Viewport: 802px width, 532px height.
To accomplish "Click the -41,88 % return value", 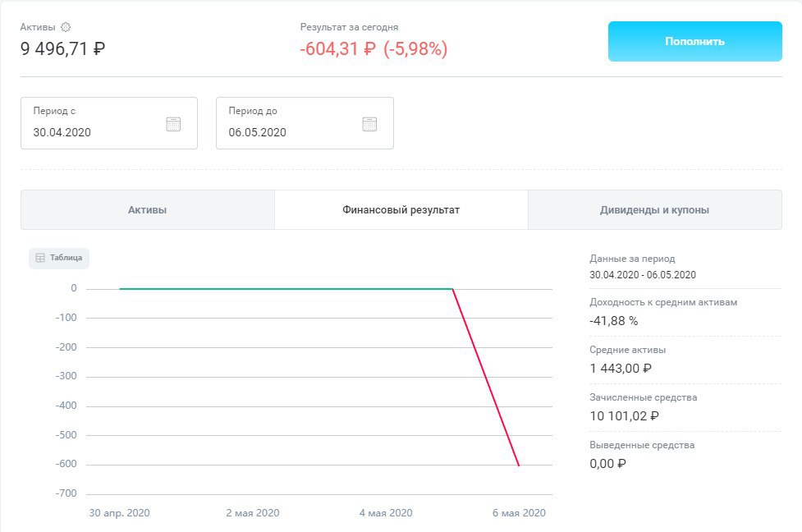I will 613,321.
